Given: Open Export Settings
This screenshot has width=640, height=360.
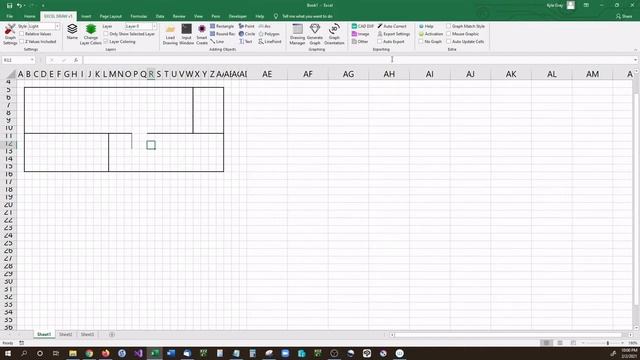Looking at the screenshot, I should pos(393,34).
